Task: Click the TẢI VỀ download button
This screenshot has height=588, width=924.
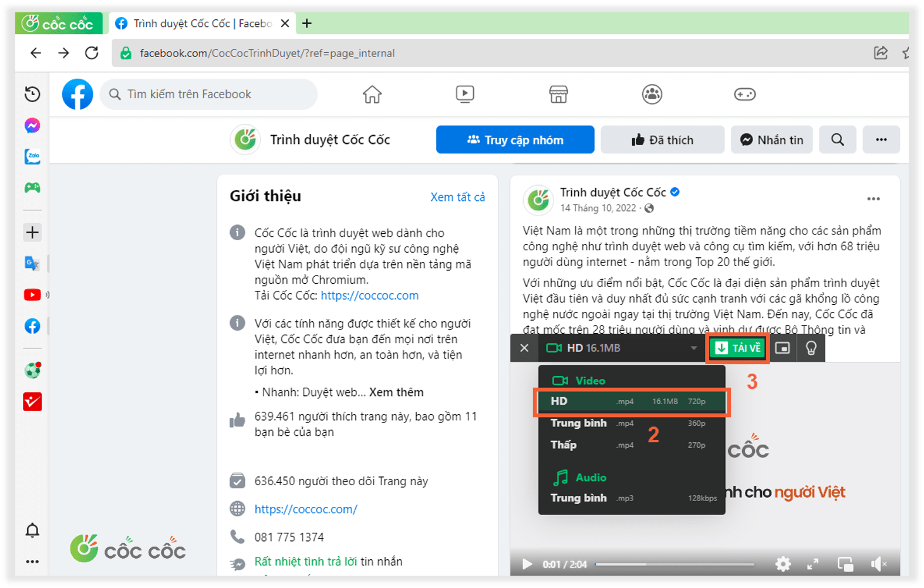Action: tap(738, 348)
